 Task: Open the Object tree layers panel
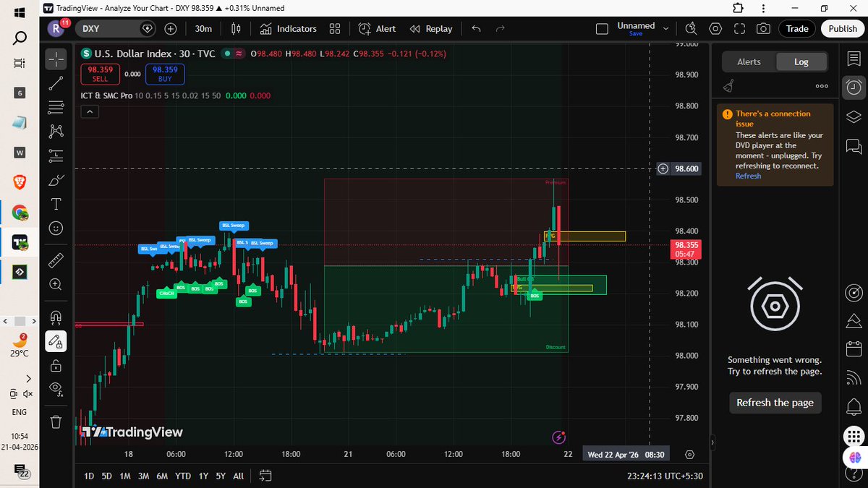point(854,116)
